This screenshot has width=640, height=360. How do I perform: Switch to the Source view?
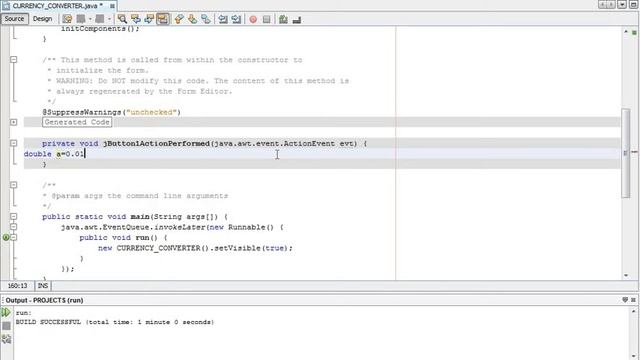click(x=14, y=19)
